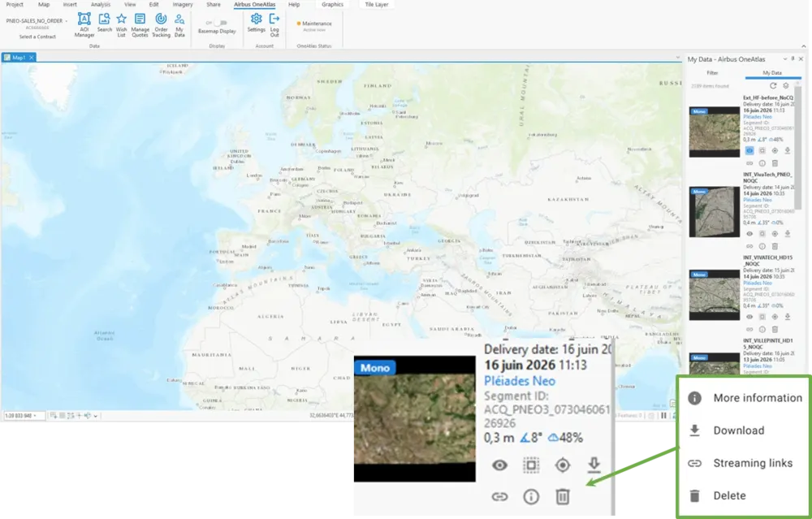Collapse the ribbon with the chevron
This screenshot has height=519, width=812.
(x=804, y=45)
